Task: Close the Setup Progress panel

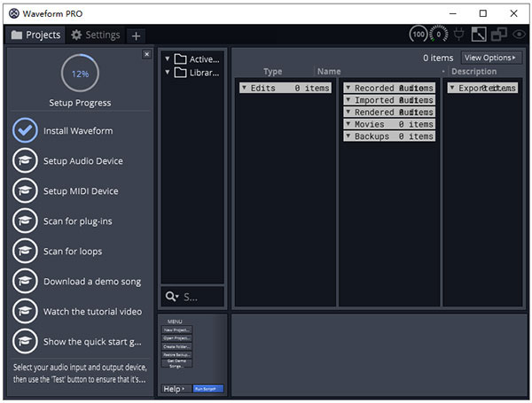Action: 146,54
